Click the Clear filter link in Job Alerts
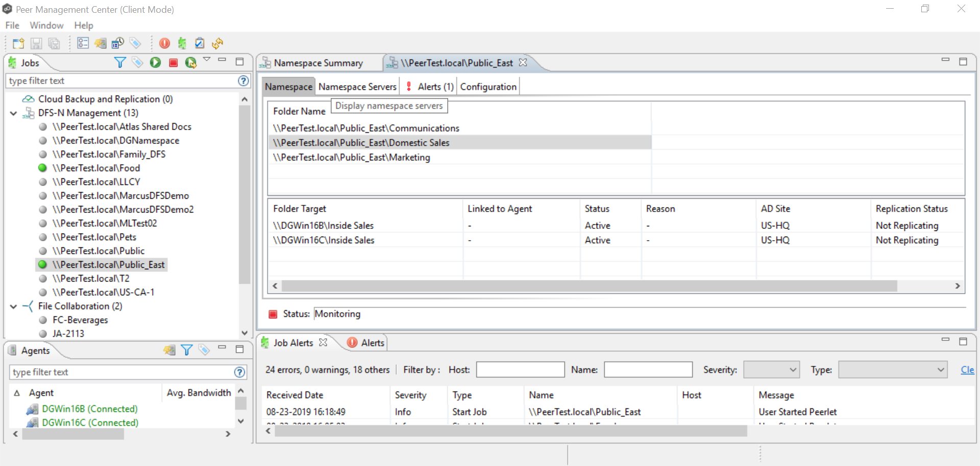The height and width of the screenshot is (466, 980). pyautogui.click(x=967, y=369)
